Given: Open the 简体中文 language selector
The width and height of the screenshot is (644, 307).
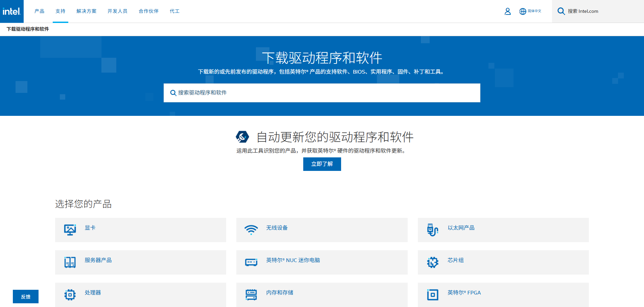Looking at the screenshot, I should click(530, 11).
